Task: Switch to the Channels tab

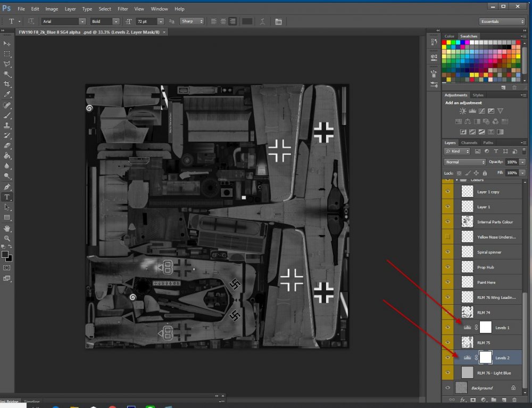Action: 469,143
